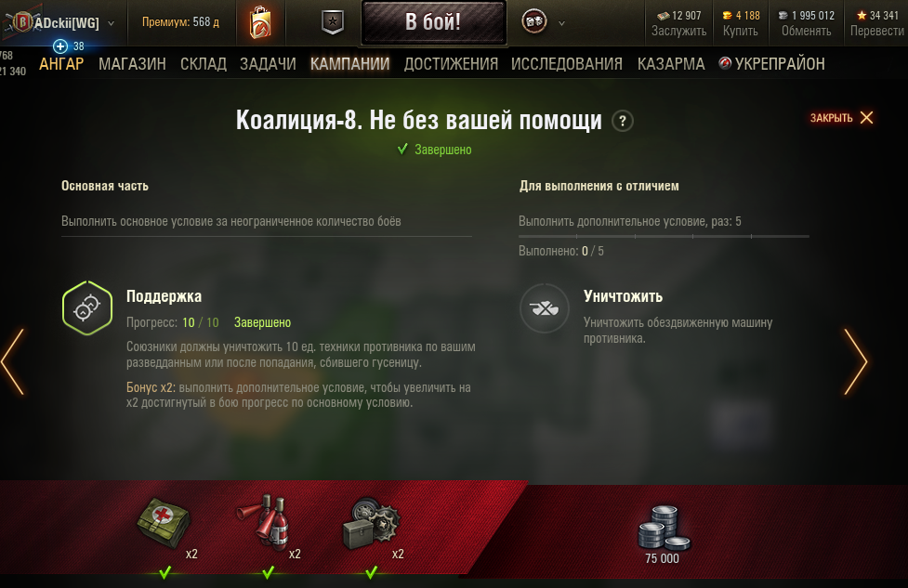Select the battle mode dice icon
Image resolution: width=908 pixels, height=588 pixels.
[533, 22]
